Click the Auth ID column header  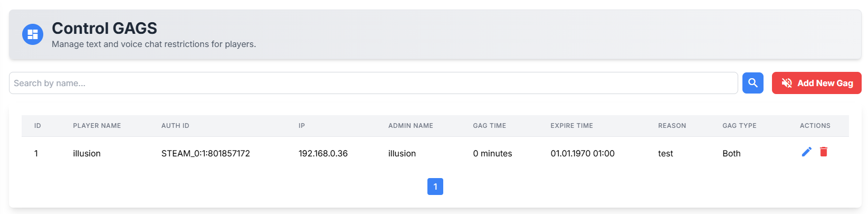[175, 126]
